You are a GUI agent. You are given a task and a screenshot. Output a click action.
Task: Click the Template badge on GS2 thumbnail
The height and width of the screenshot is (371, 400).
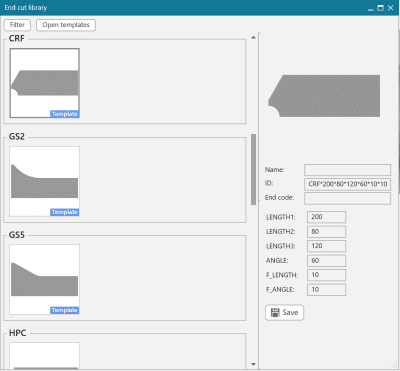click(65, 212)
